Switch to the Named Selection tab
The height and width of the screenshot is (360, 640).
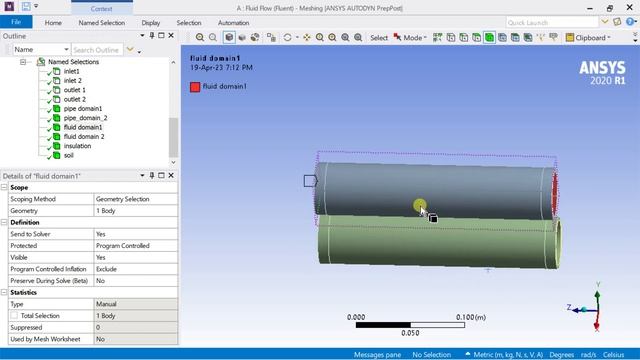pyautogui.click(x=102, y=23)
